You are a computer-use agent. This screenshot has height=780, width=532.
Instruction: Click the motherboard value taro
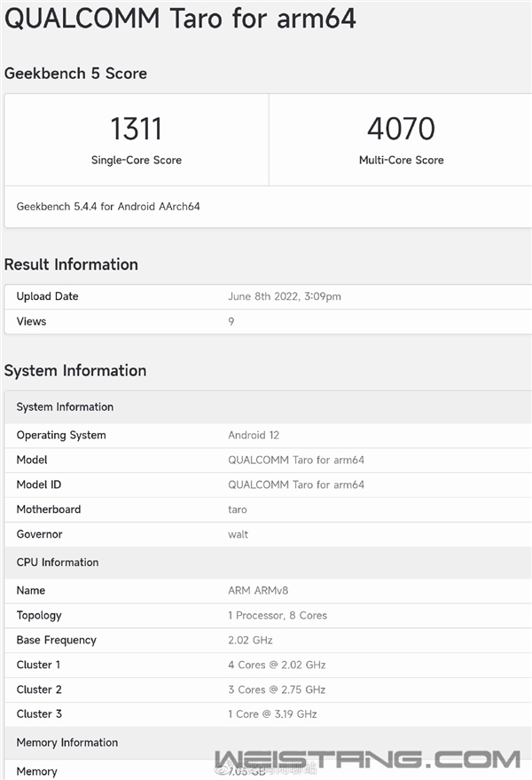[x=238, y=509]
